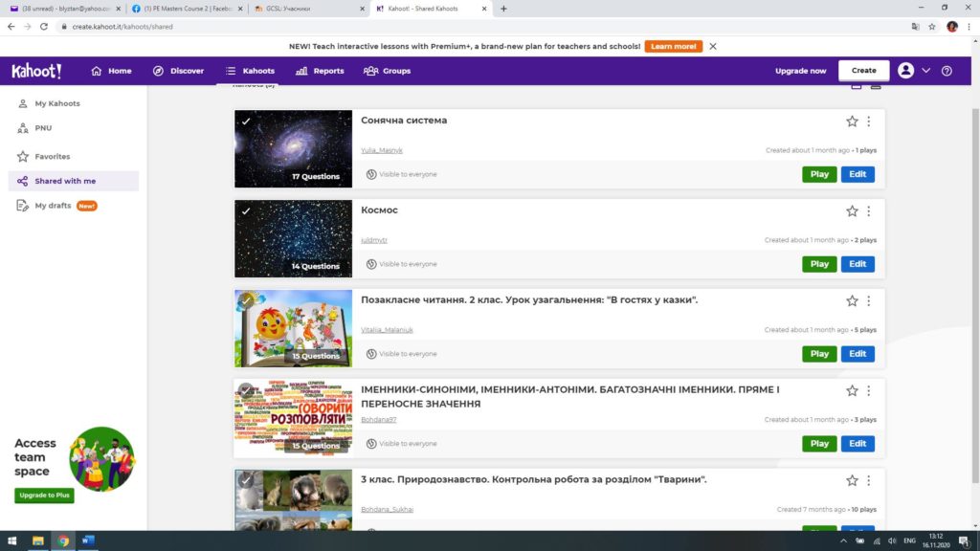Tick the checkbox on Сонячна система thumbnail
Image resolution: width=980 pixels, height=551 pixels.
246,121
